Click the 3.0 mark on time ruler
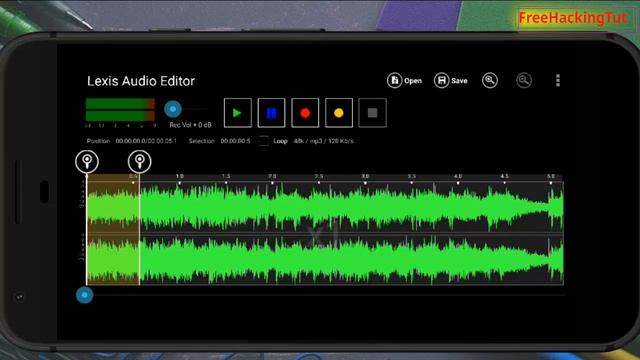Screen dimensions: 640x360 tap(365, 176)
